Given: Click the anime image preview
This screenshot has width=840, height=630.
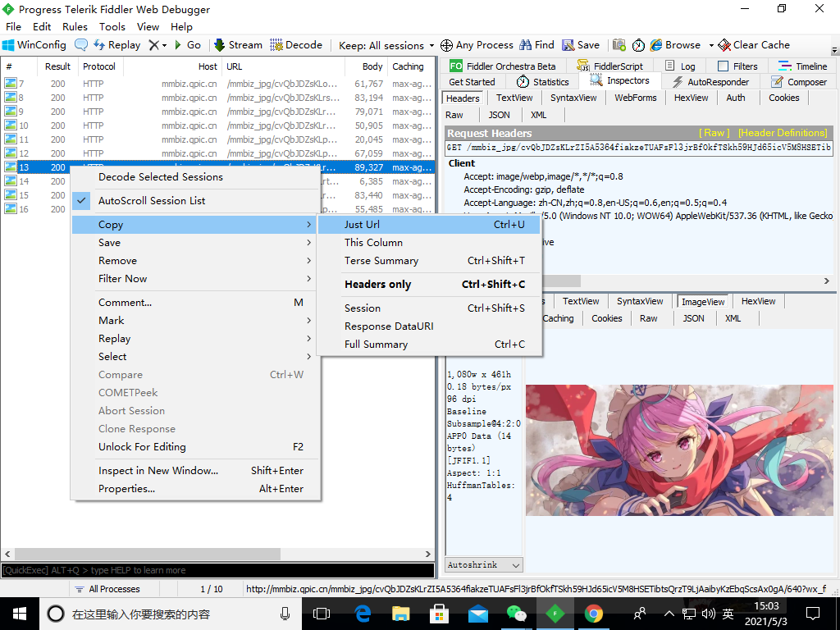Looking at the screenshot, I should [679, 450].
